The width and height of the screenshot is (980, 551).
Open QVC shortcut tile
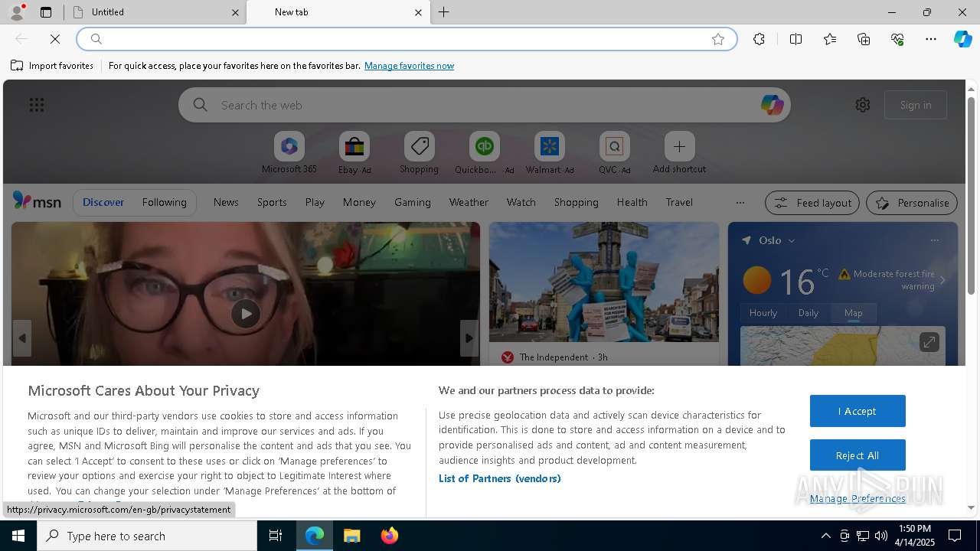[x=614, y=153]
